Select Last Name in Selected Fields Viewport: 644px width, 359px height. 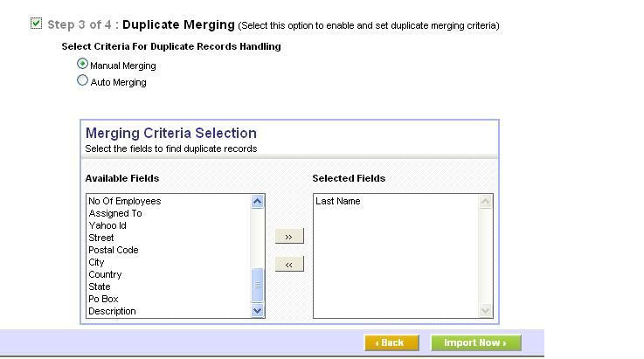tap(337, 201)
